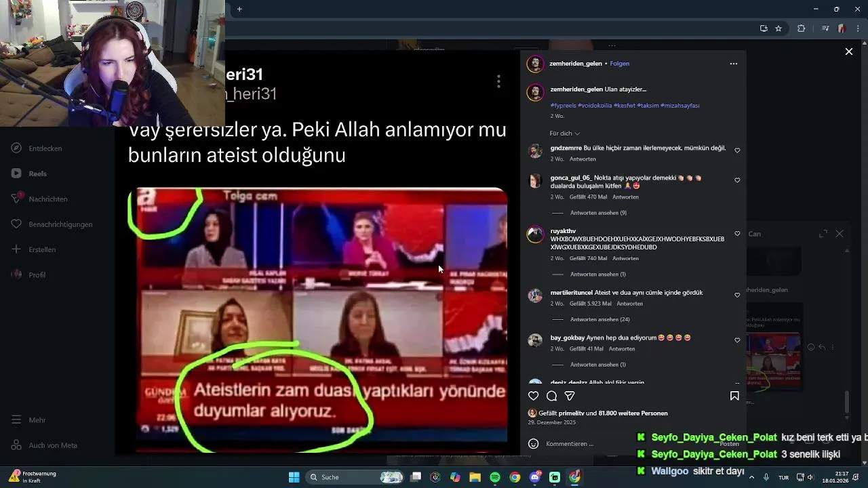Open Profil in Instagram sidebar

pyautogui.click(x=29, y=274)
